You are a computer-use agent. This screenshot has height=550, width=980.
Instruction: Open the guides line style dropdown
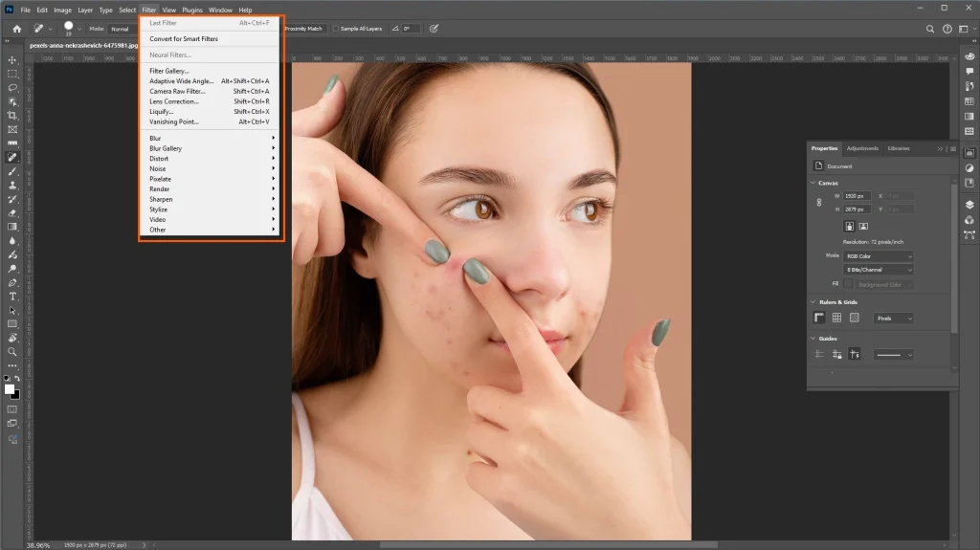click(x=894, y=355)
